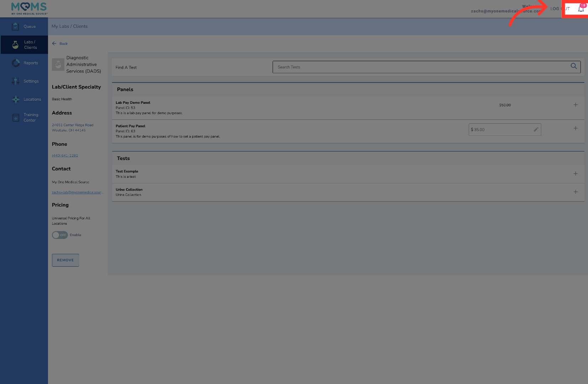Click the magnifier icon to search tests
The width and height of the screenshot is (588, 384).
pos(574,66)
